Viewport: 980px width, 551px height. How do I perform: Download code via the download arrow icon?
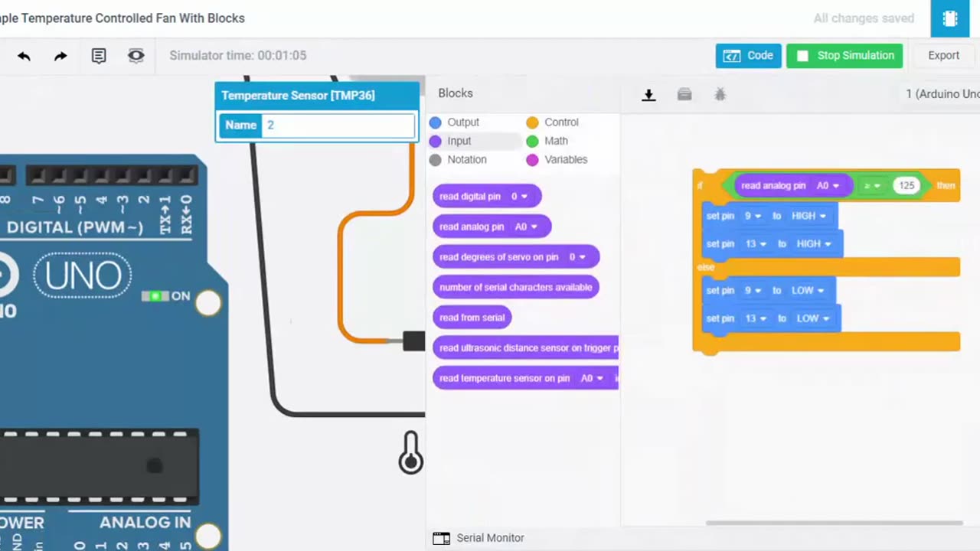(648, 94)
